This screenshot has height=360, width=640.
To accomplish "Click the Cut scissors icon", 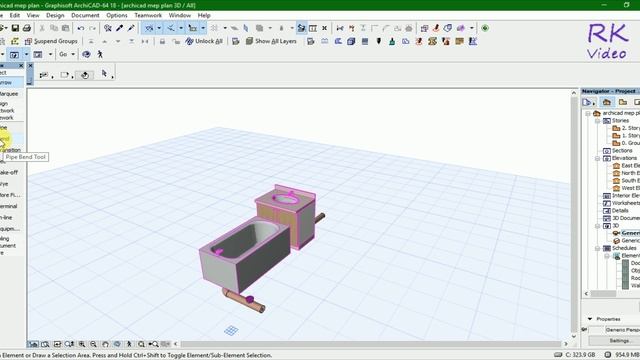I will coord(42,28).
